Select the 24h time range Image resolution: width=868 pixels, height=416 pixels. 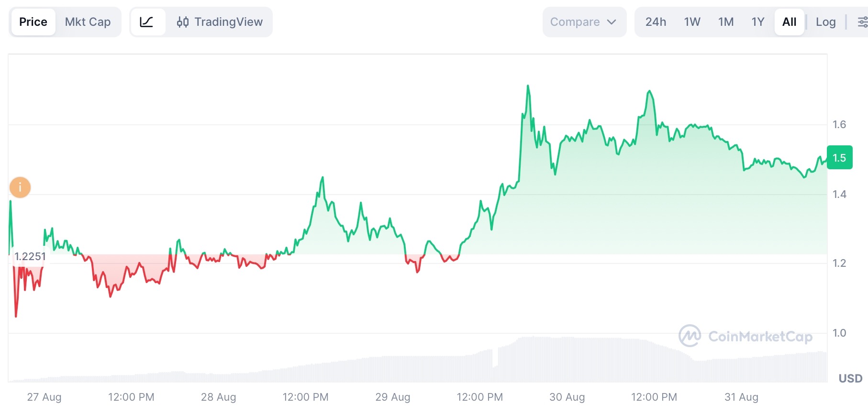click(x=656, y=22)
